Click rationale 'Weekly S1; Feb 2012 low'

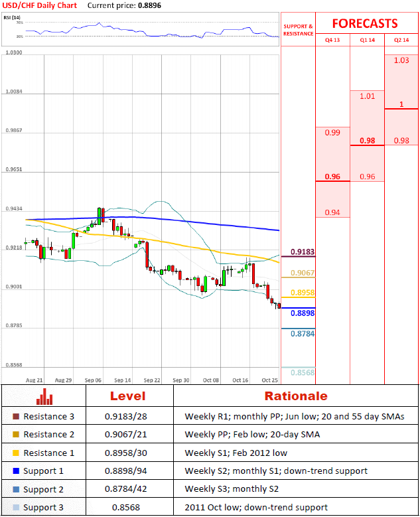click(x=236, y=453)
